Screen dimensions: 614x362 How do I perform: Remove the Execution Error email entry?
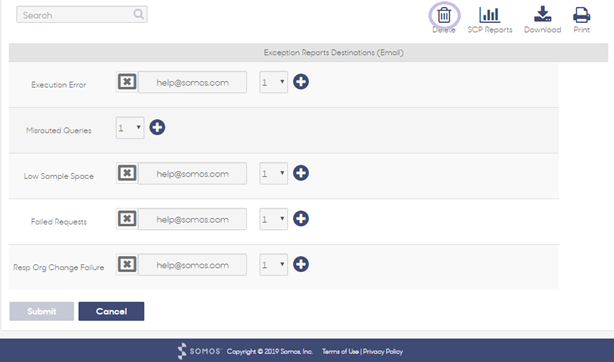[x=127, y=82]
